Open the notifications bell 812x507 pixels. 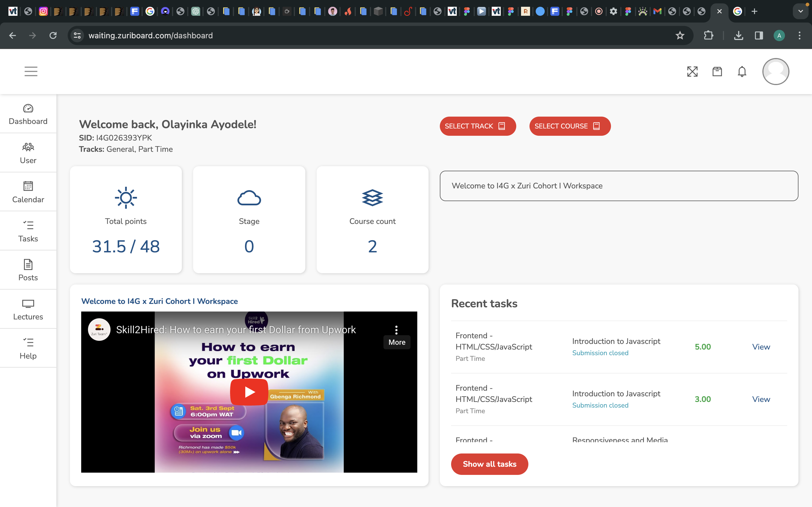742,72
